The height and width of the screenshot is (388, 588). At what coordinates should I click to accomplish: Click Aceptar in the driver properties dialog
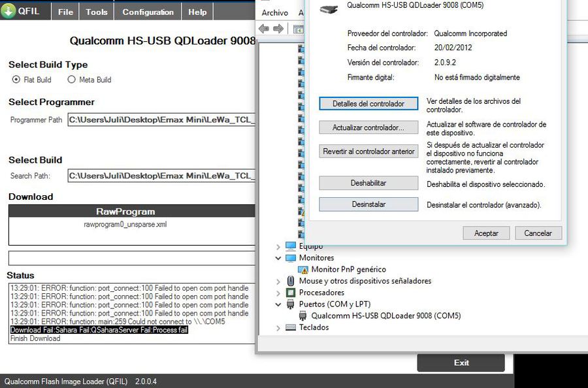pyautogui.click(x=486, y=233)
